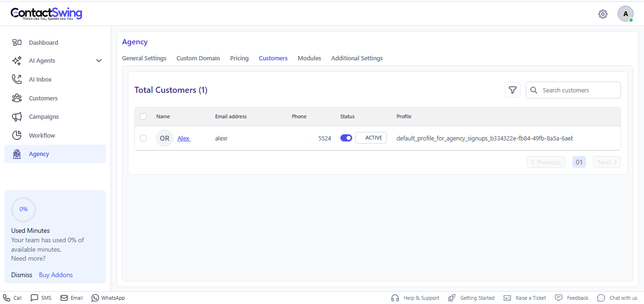Click the AI Inbox phone icon
644x304 pixels.
(x=17, y=79)
